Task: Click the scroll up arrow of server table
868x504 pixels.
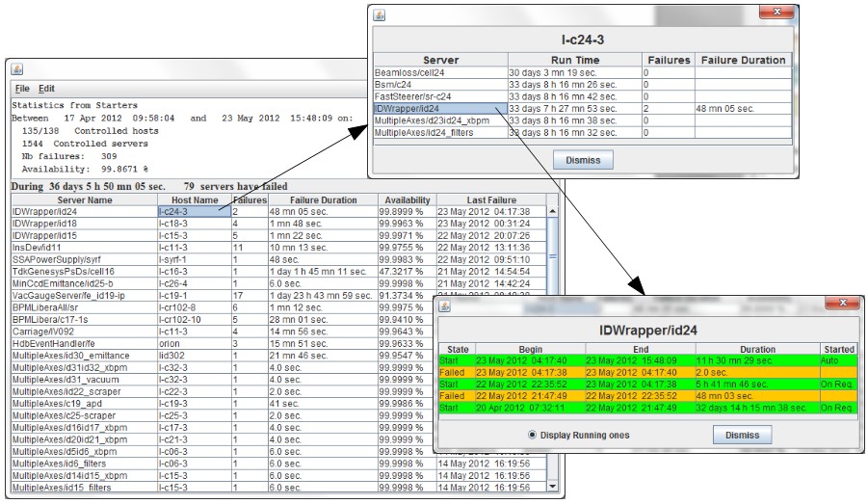Action: click(x=552, y=211)
